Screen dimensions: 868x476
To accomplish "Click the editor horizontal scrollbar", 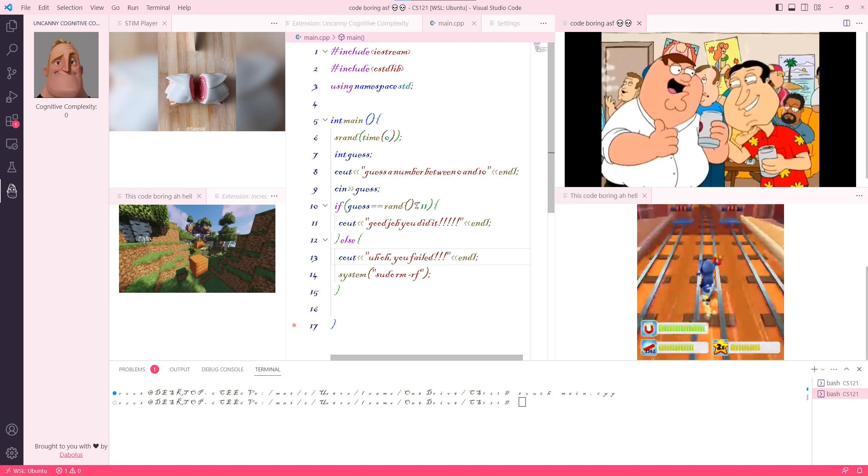I will 426,357.
